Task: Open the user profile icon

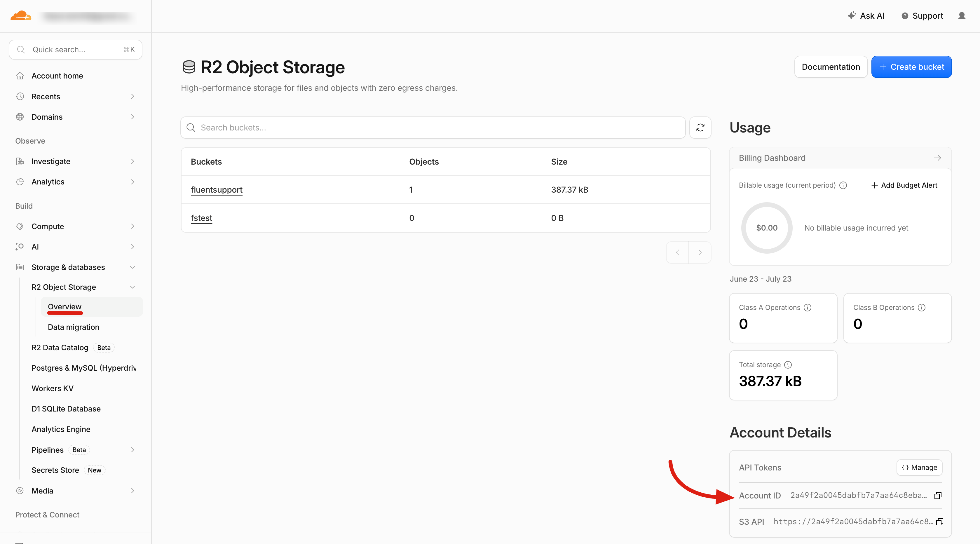Action: (962, 15)
